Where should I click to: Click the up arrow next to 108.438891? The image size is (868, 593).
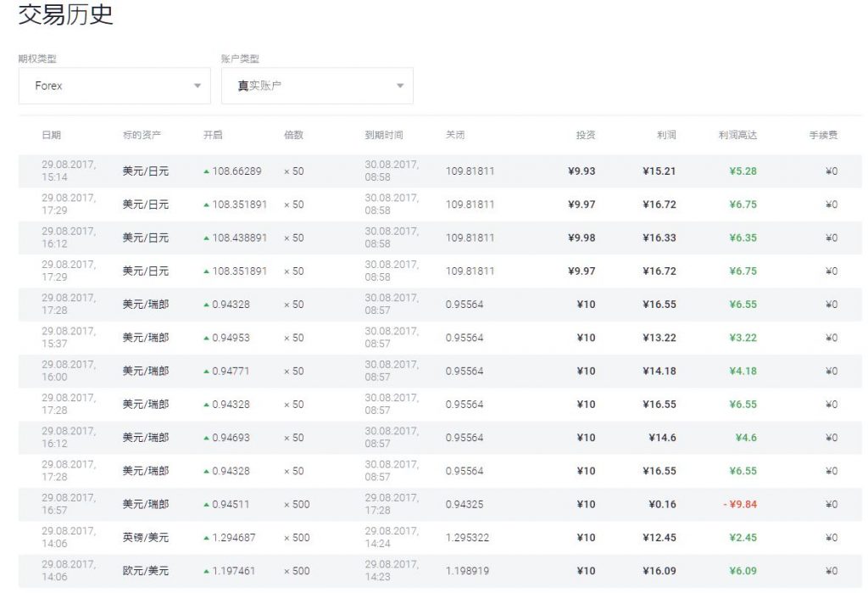point(206,238)
